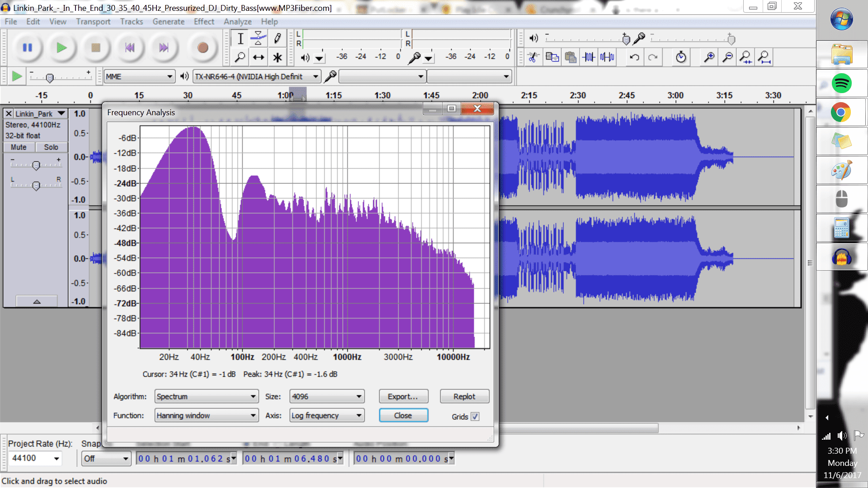Click the Sync-Lock tracks clock icon
The height and width of the screenshot is (488, 868).
[x=681, y=57]
